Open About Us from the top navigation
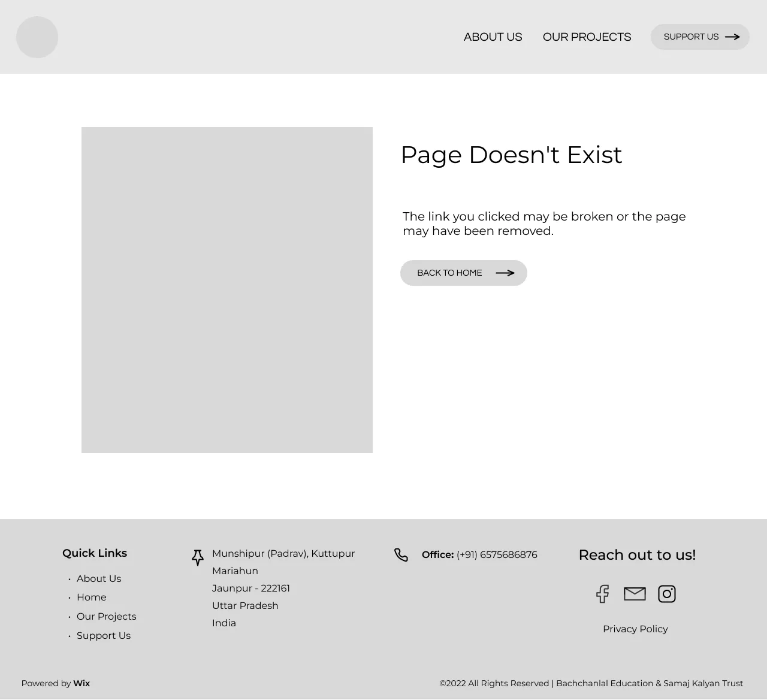This screenshot has width=767, height=700. click(493, 37)
